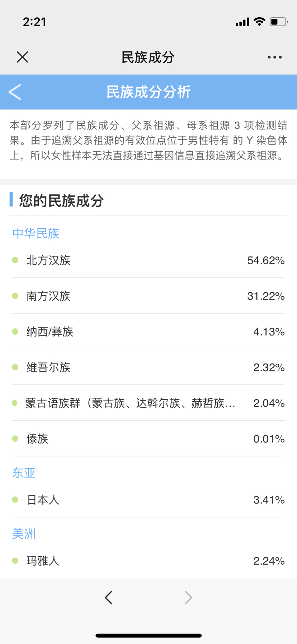This screenshot has width=297, height=644.
Task: Open the three-dot more options menu
Action: pyautogui.click(x=274, y=57)
